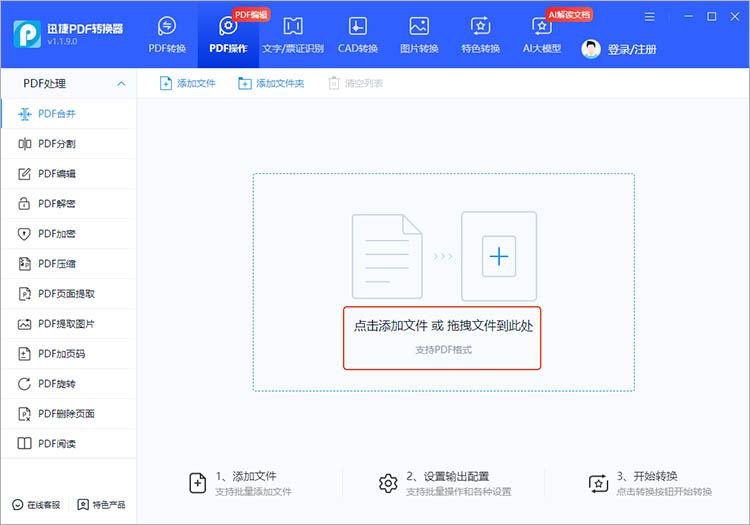Viewport: 750px width, 525px height.
Task: Click the AI解读文档 red badge
Action: [x=569, y=15]
